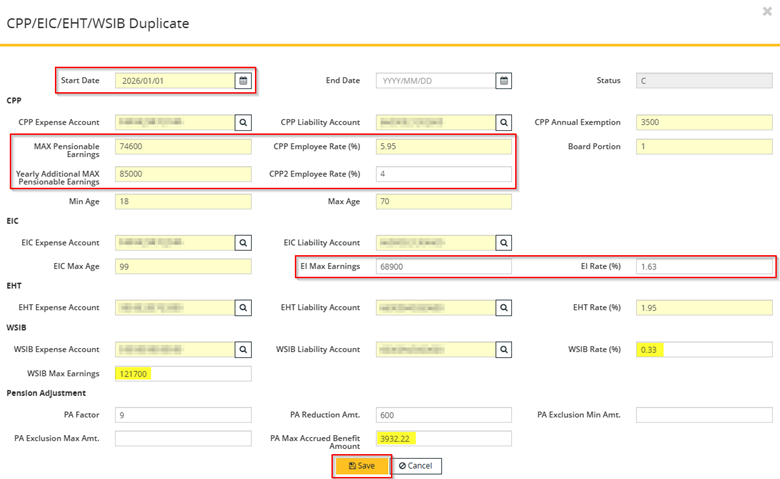Click the WSIB section heading

[16, 327]
